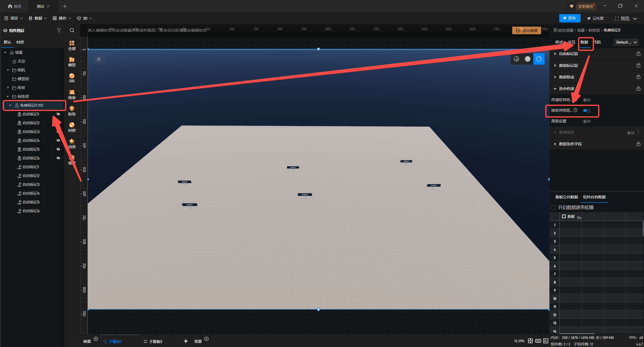Click the 发布 publish button
Screen dimensions: 644x347
tap(570, 18)
